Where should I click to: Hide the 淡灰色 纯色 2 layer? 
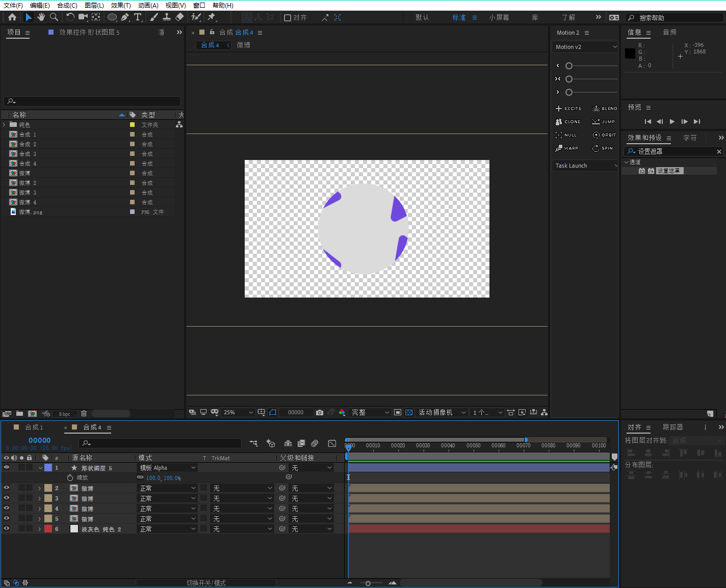7,528
